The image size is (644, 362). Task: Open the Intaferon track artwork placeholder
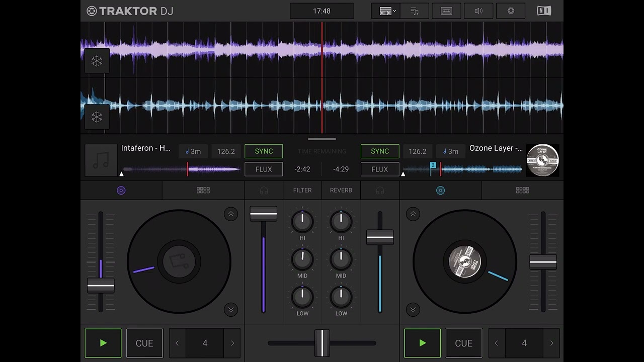[101, 160]
